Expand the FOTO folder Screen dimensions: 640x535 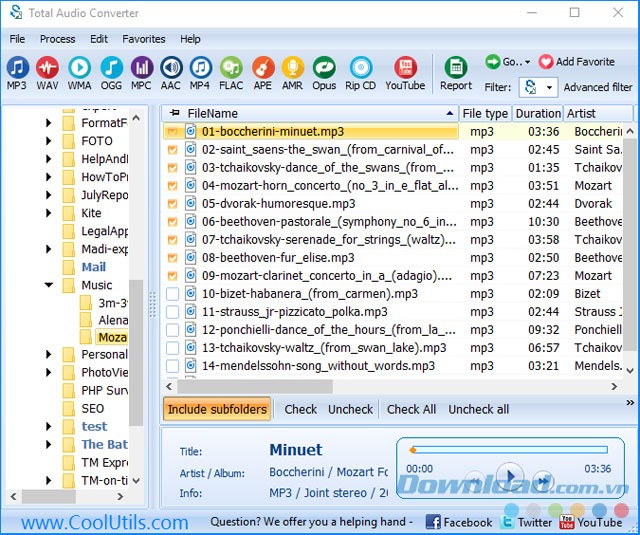(49, 141)
